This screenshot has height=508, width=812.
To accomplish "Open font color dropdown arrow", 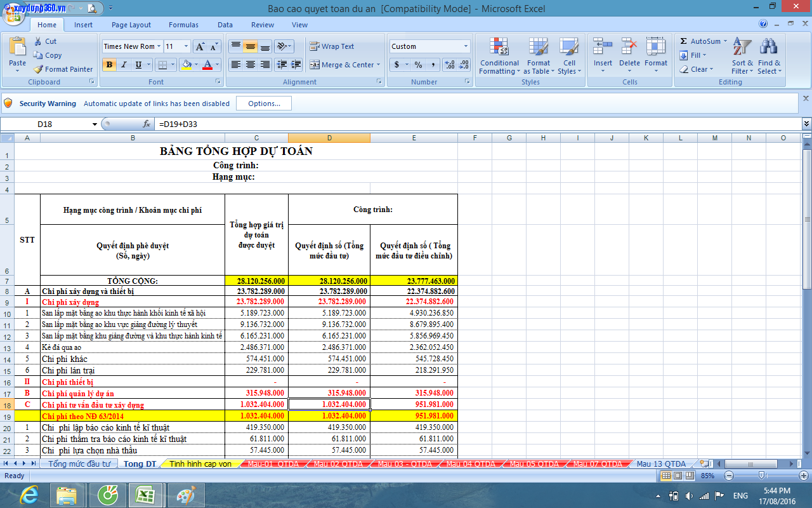I will click(218, 65).
